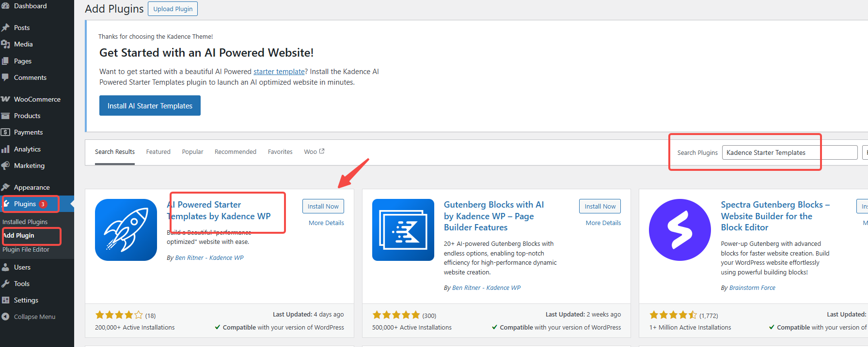
Task: Switch to the Featured tab
Action: point(158,152)
